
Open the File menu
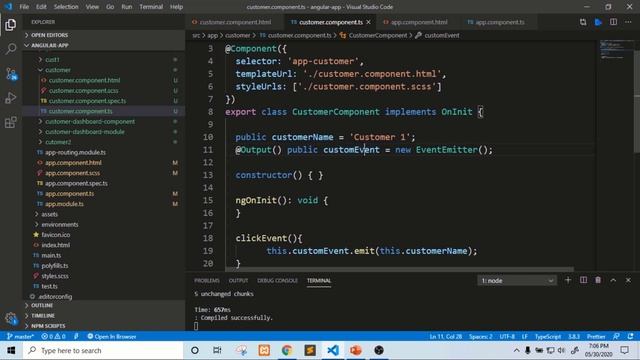[24, 7]
